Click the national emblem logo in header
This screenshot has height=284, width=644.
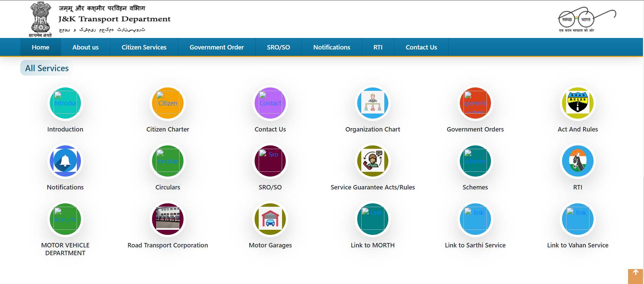tap(40, 19)
